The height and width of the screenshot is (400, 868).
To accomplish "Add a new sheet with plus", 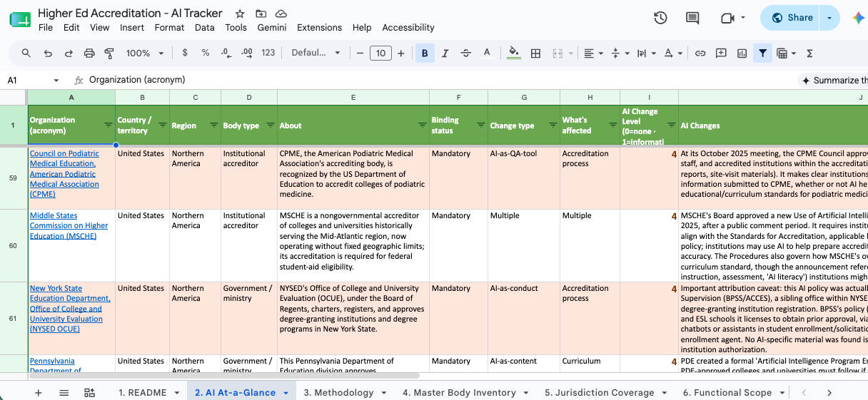I will click(x=39, y=392).
